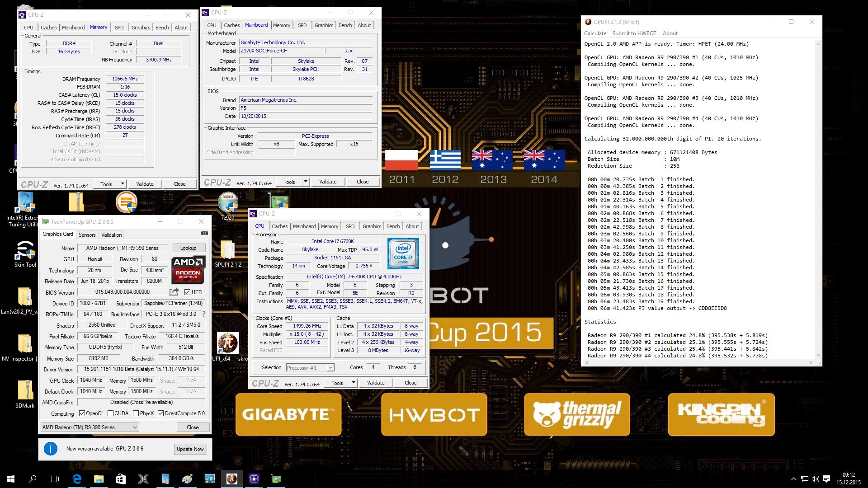Open Calculate menu in GPUPI
The image size is (868, 488).
(x=595, y=33)
